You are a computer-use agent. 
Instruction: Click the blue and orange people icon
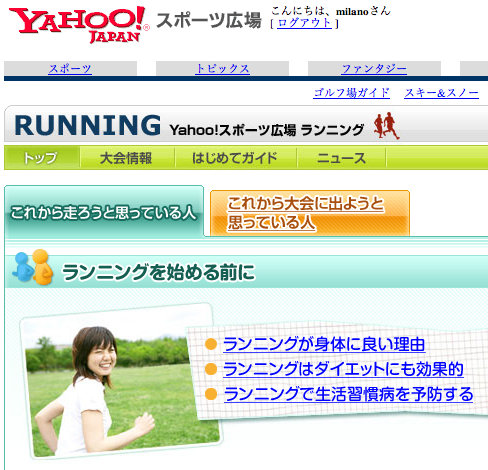[33, 267]
